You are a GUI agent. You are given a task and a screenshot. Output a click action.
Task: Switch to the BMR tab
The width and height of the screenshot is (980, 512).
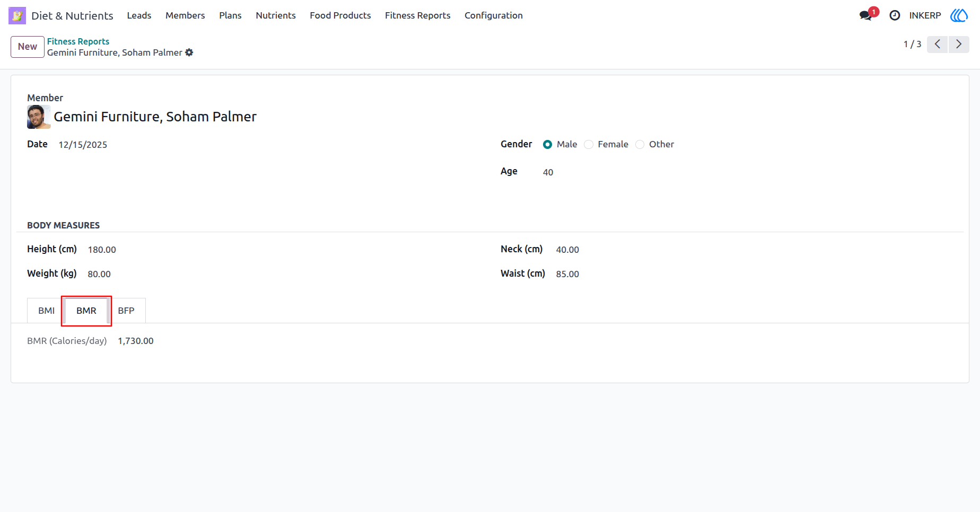tap(86, 311)
